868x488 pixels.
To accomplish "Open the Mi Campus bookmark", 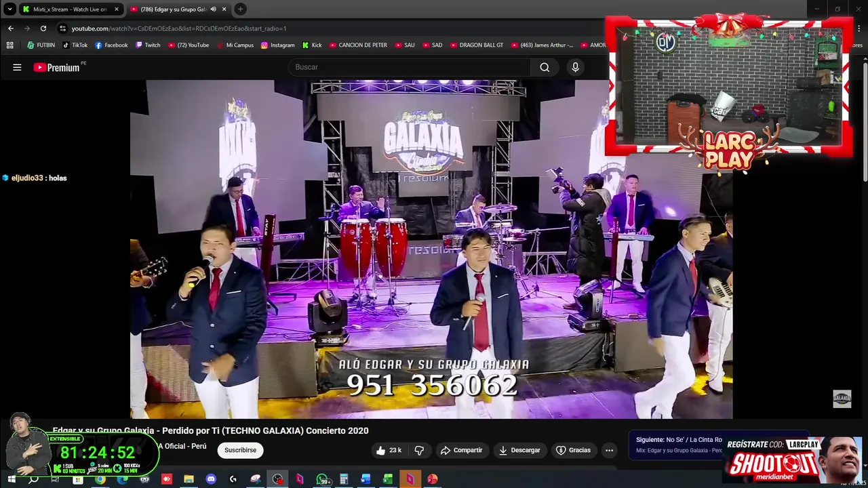I will point(235,45).
